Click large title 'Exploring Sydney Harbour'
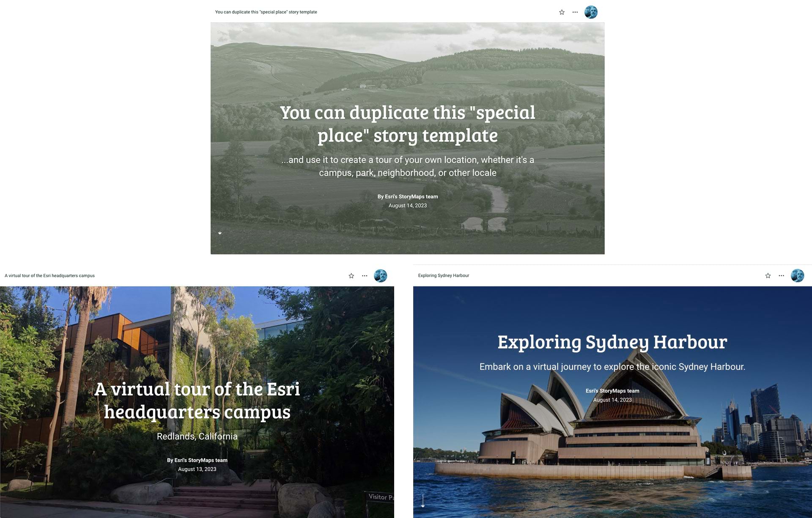812x518 pixels. click(612, 342)
